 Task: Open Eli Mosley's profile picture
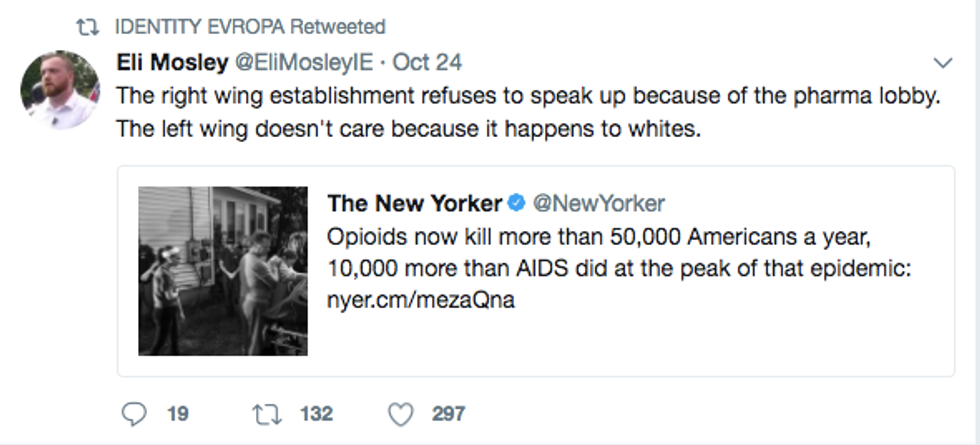coord(60,89)
